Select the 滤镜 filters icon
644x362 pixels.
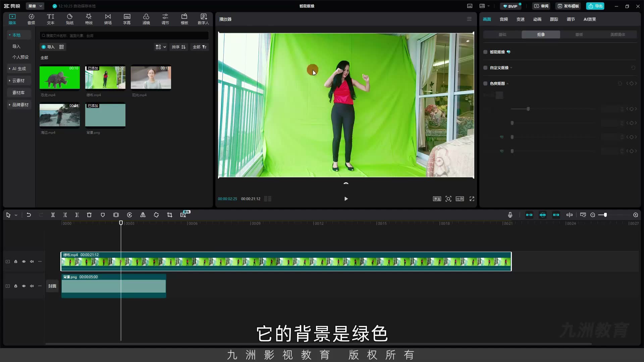click(146, 19)
